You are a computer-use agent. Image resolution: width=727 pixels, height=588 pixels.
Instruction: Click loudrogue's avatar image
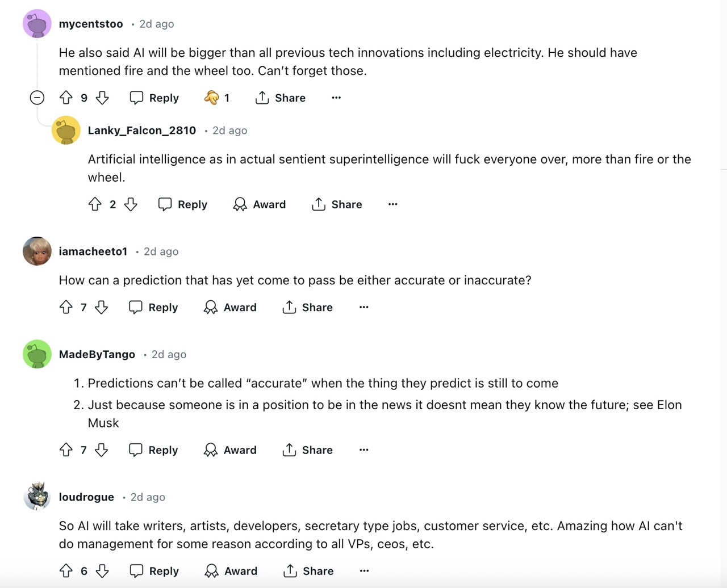point(36,497)
